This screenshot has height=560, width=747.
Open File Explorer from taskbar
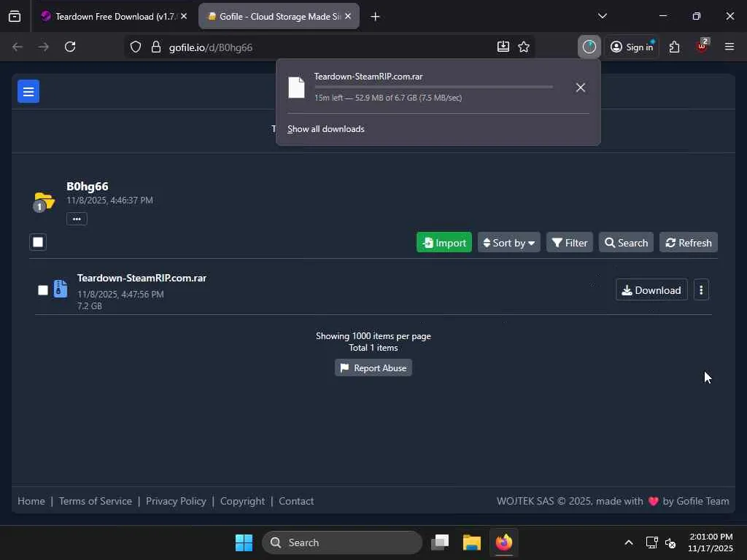pos(472,542)
